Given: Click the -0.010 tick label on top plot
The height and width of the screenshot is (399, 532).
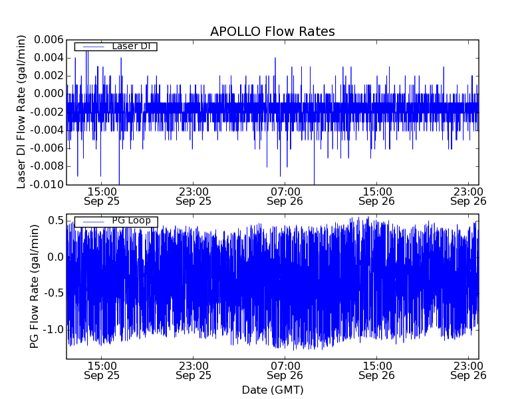Looking at the screenshot, I should pos(47,185).
